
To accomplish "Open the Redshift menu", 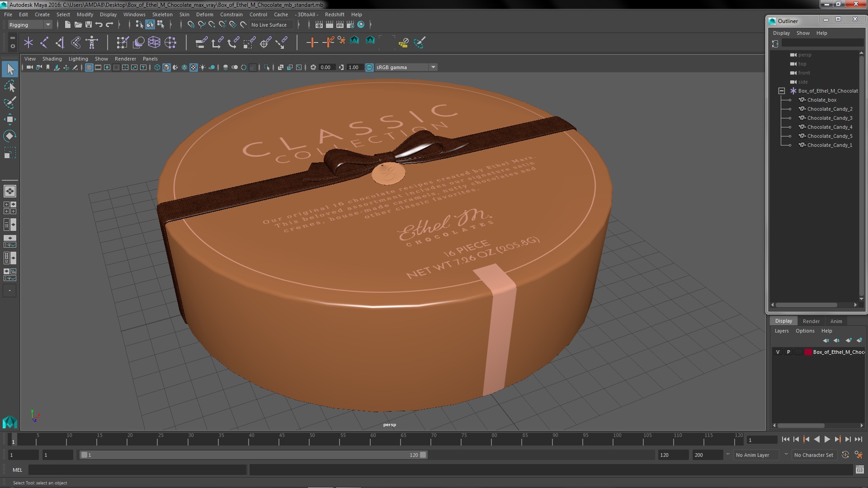I will 335,14.
